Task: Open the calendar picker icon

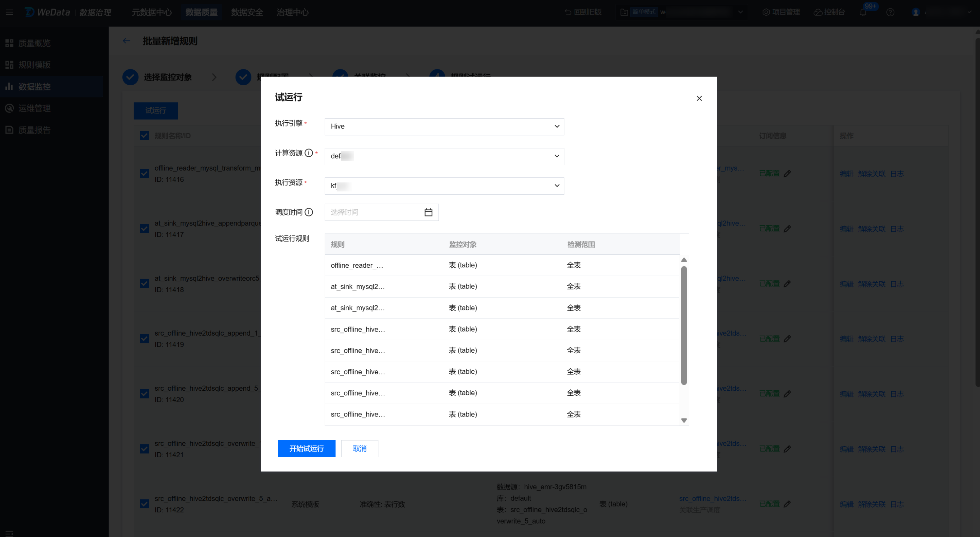Action: pyautogui.click(x=428, y=212)
